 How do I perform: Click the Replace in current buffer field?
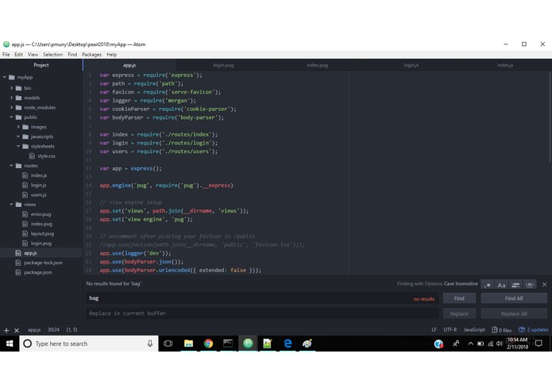[262, 313]
